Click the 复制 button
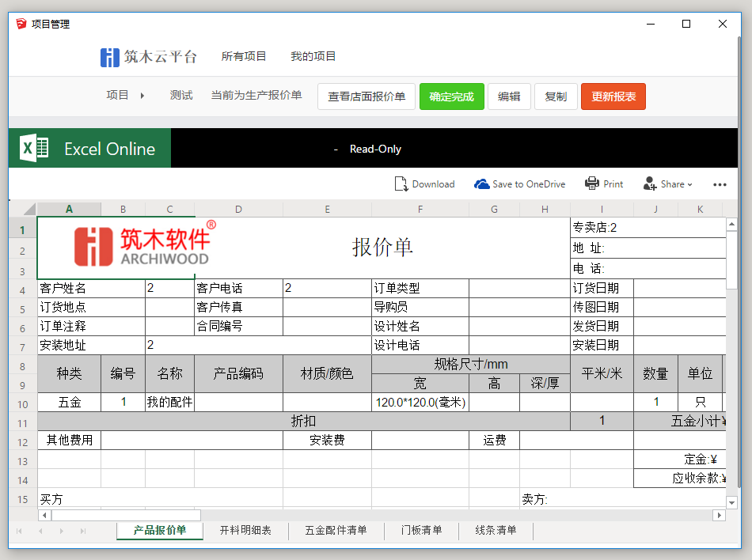Viewport: 752px width, 560px height. click(x=556, y=96)
